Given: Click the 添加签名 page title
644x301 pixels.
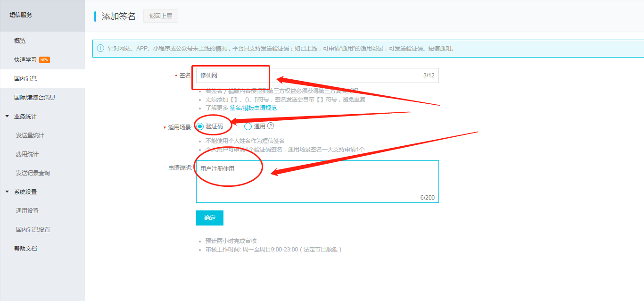Looking at the screenshot, I should [x=119, y=17].
